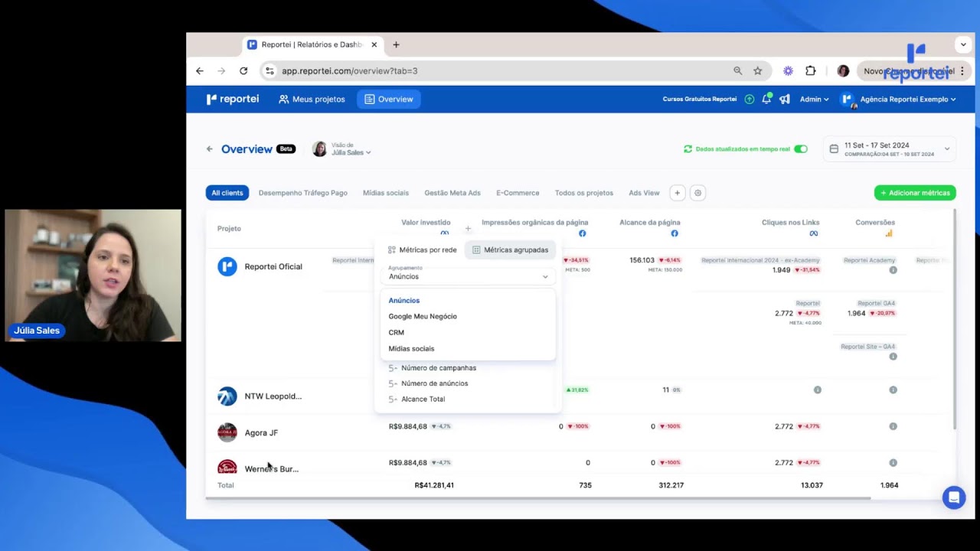
Task: Open Cursos Gratuitos Reportei link
Action: pos(700,99)
